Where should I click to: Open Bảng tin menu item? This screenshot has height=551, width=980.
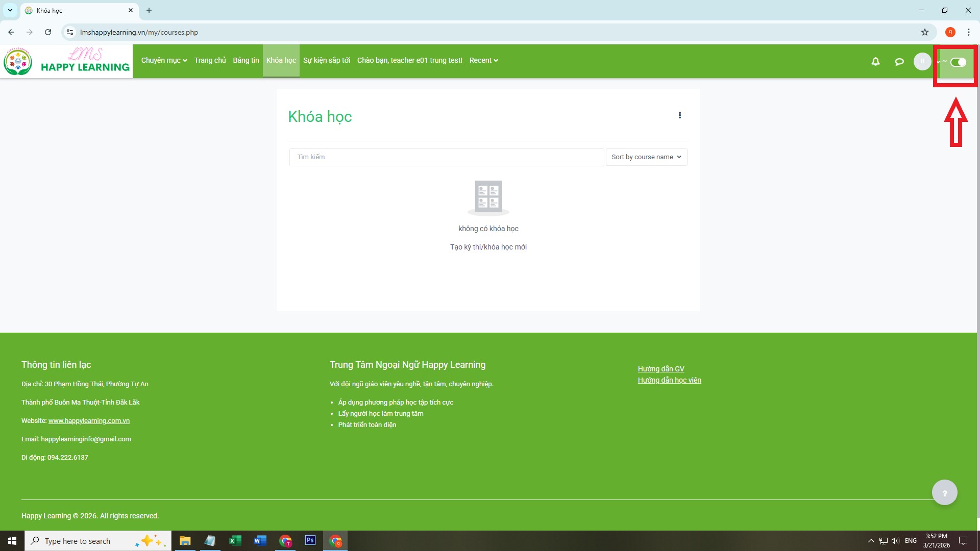(246, 60)
